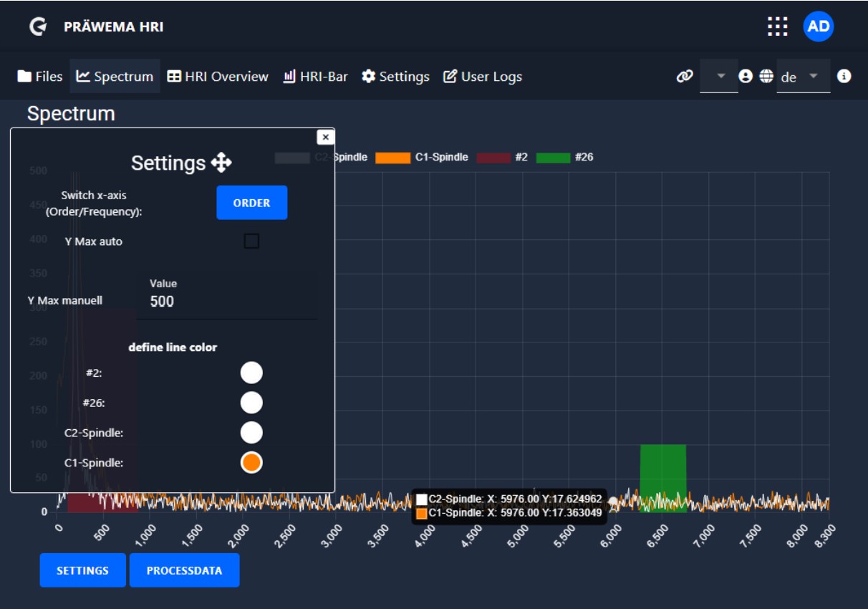Click the AD user avatar
868x609 pixels.
[818, 27]
